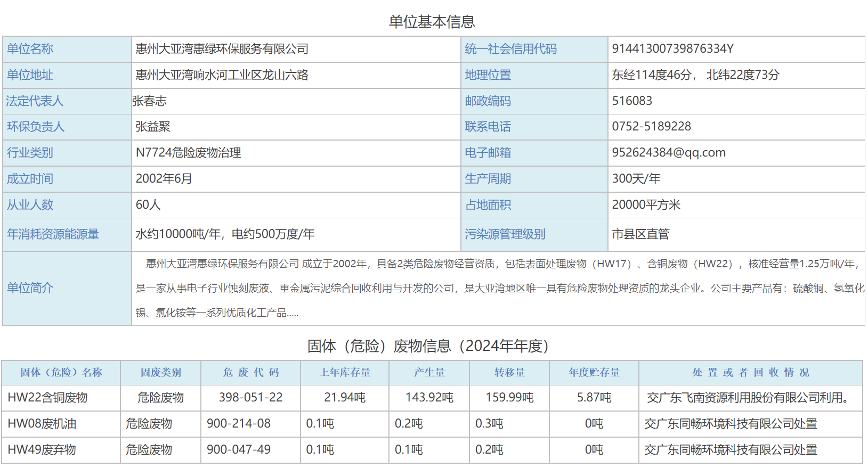The height and width of the screenshot is (476, 868).
Task: Click previous stock value 21.94吨
Action: click(345, 398)
